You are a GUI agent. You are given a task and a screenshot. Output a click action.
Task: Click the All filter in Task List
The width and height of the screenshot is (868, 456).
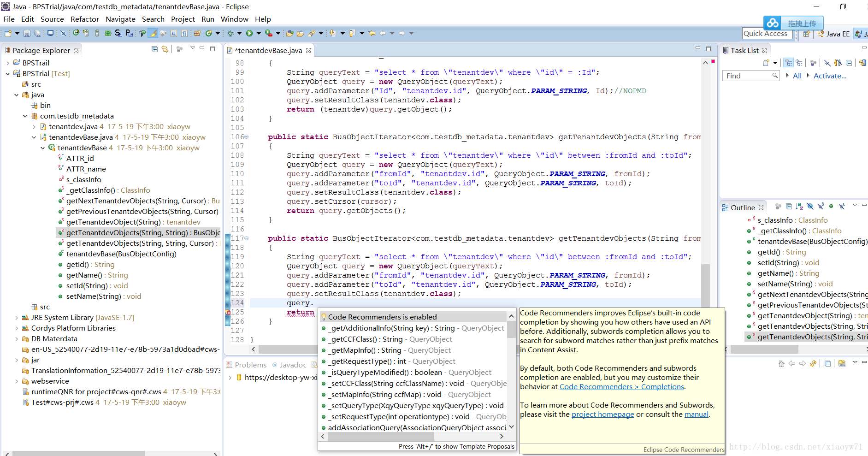coord(797,76)
